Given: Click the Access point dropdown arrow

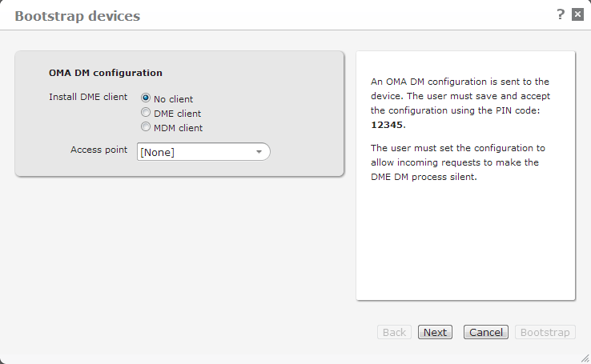Looking at the screenshot, I should [259, 152].
